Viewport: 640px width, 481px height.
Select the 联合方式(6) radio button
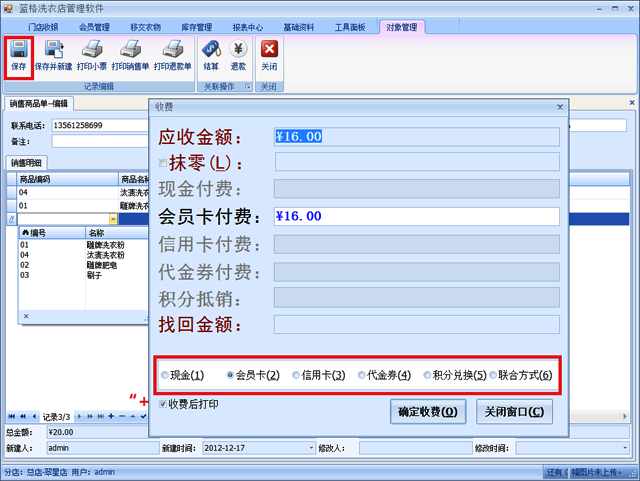tap(493, 375)
